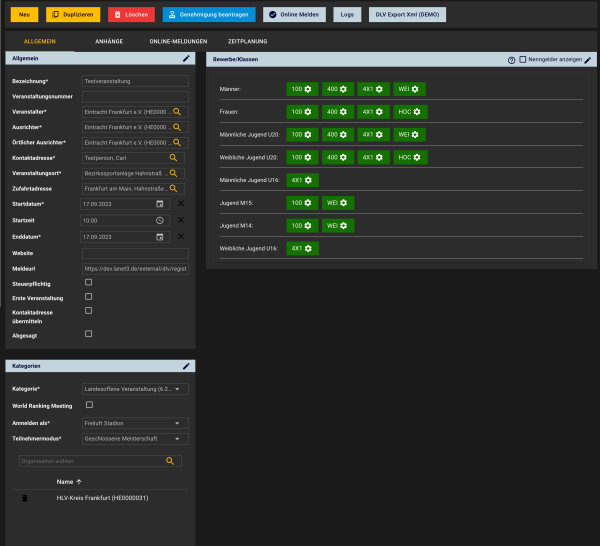Open settings for Männer WEI event

415,89
